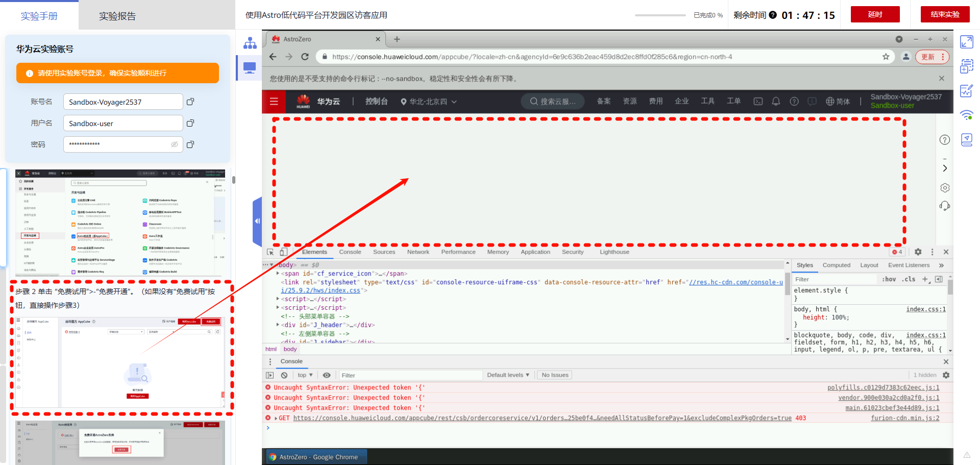Image resolution: width=980 pixels, height=465 pixels.
Task: Collapse the lab manual panel with the blue handle
Action: tap(257, 222)
